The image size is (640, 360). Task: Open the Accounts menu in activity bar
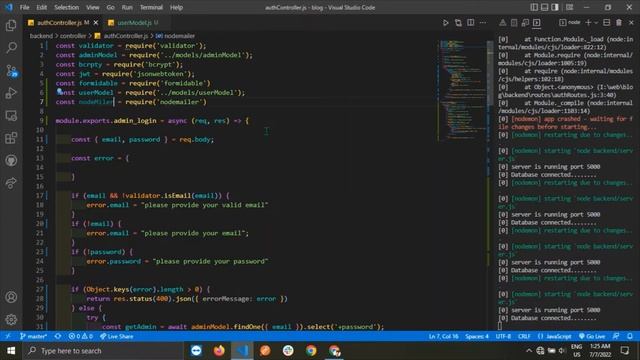[x=11, y=297]
